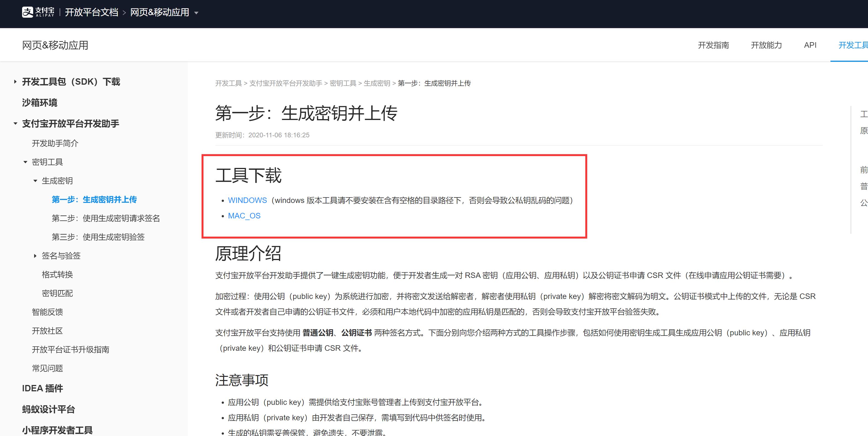Open 蚂蚁设计平台 section
The image size is (868, 436).
[49, 410]
